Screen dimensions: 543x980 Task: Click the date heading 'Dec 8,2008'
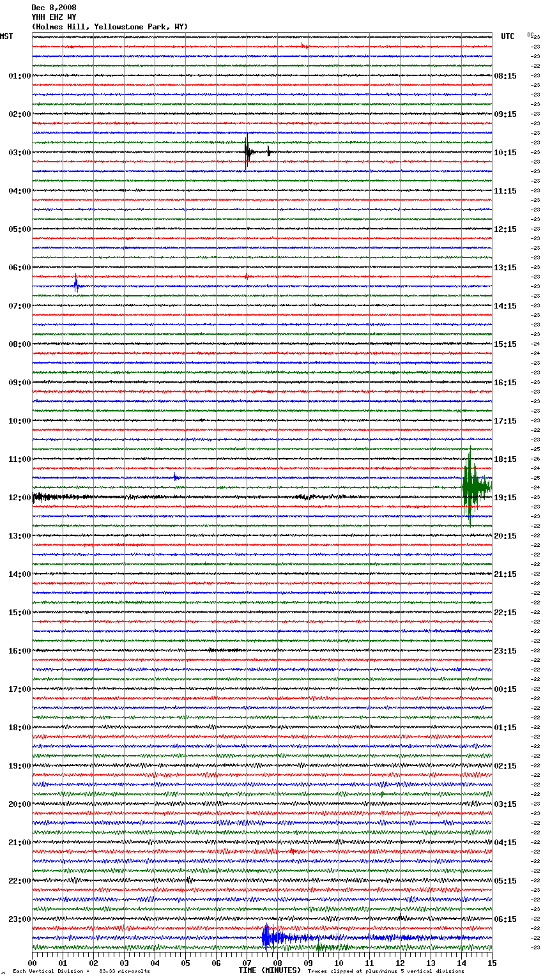click(54, 8)
